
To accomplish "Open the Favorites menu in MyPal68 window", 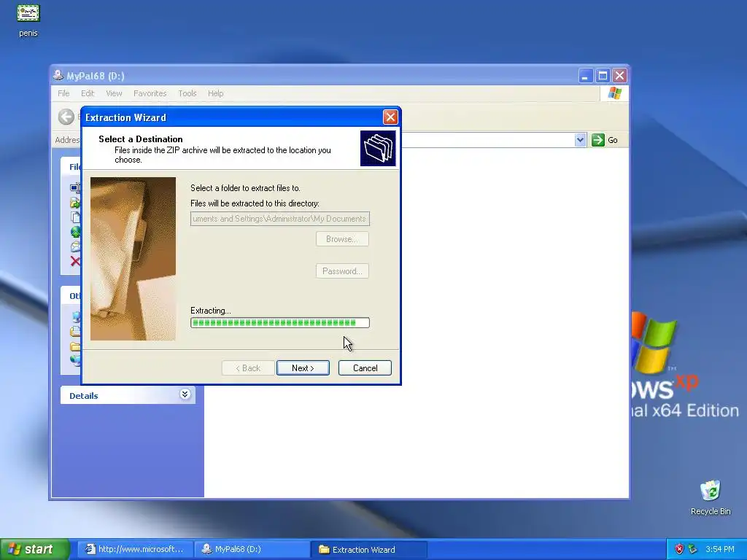I will click(150, 93).
